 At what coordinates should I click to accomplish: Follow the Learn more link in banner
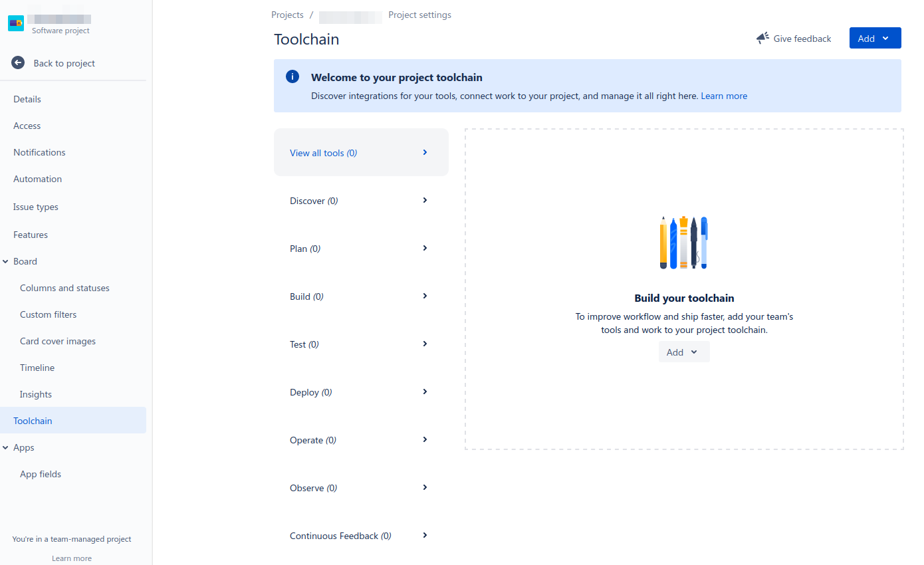coord(724,96)
